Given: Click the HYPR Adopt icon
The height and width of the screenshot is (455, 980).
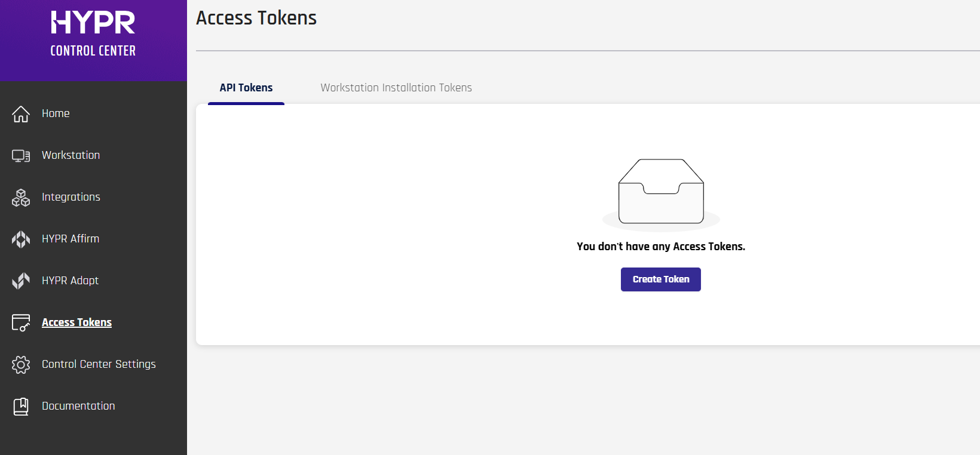Looking at the screenshot, I should (x=21, y=281).
